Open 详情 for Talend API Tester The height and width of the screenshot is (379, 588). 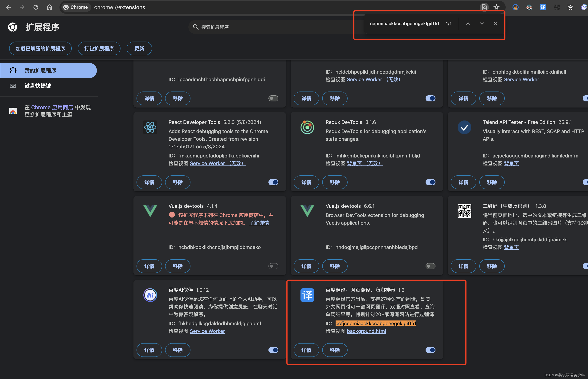pyautogui.click(x=463, y=182)
